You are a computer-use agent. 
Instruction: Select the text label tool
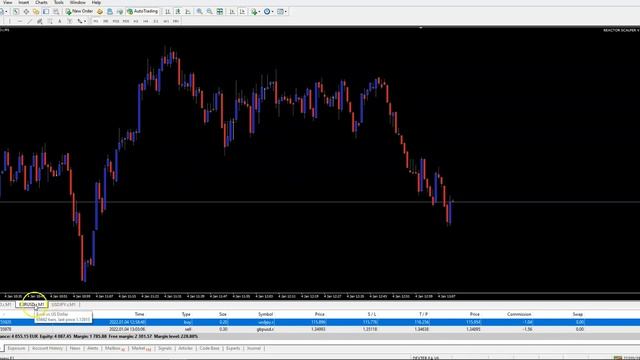pyautogui.click(x=70, y=21)
